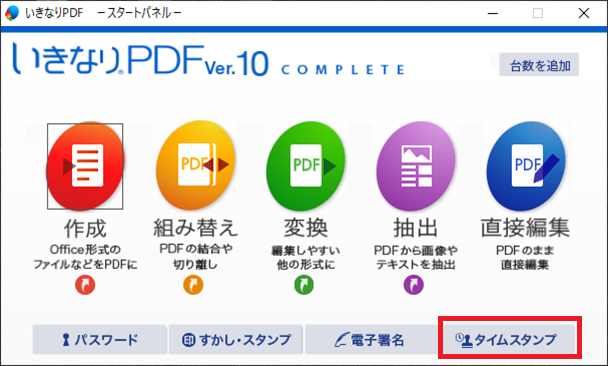
Task: Launch the orange 組み替え (Reorganize) icon
Action: 196,166
